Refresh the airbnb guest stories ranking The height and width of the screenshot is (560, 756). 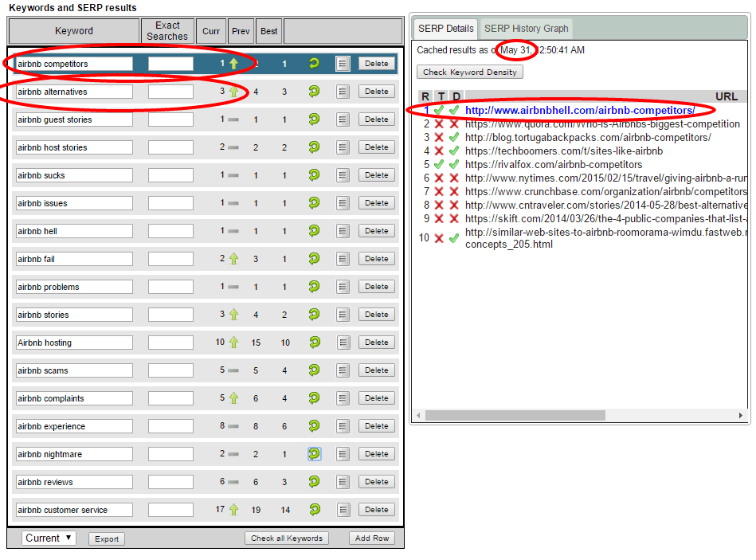[314, 119]
